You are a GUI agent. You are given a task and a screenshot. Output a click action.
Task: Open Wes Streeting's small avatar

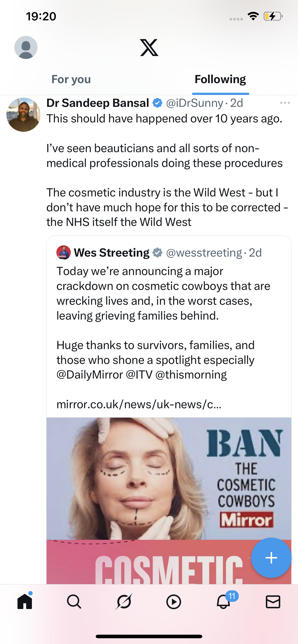click(x=64, y=253)
